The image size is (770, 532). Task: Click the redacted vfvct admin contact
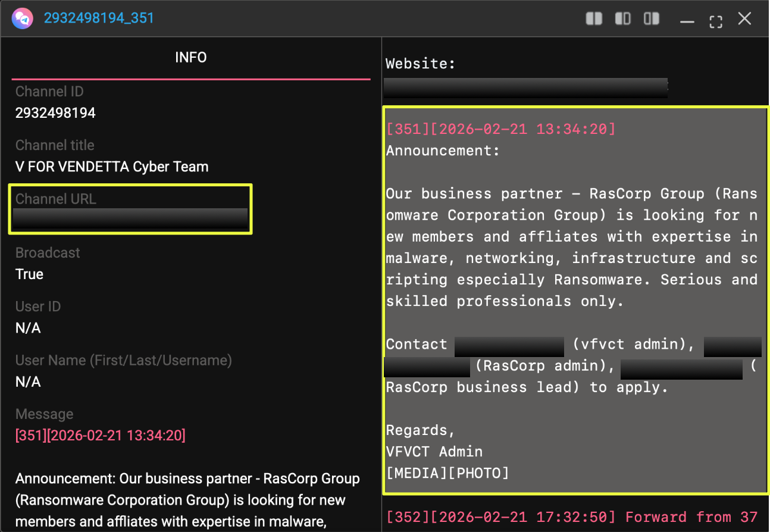tap(509, 346)
